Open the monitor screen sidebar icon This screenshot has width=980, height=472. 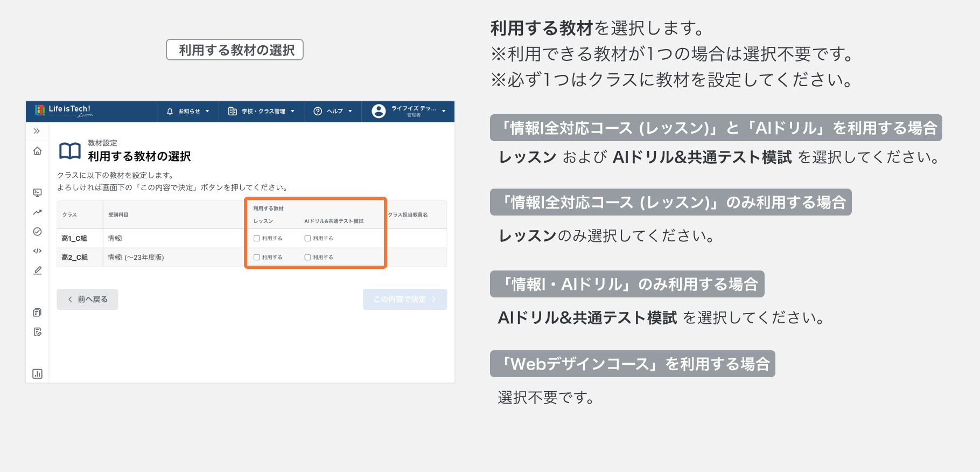37,192
